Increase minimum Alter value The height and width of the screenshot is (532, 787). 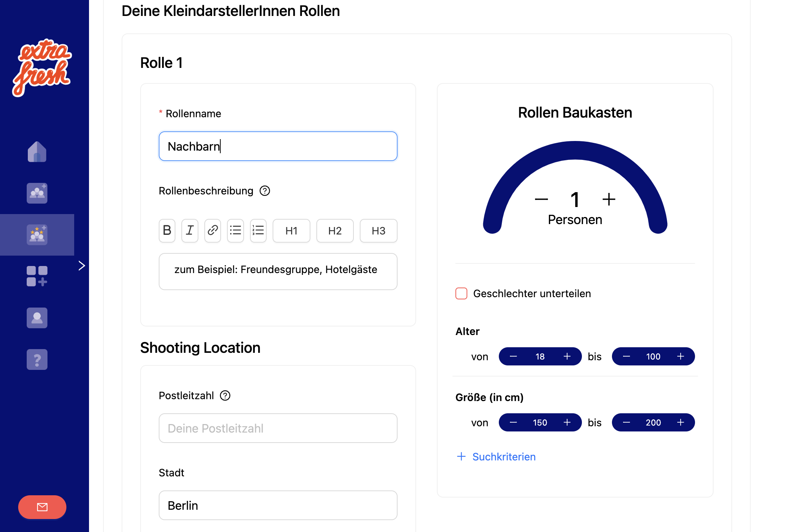[x=567, y=356]
